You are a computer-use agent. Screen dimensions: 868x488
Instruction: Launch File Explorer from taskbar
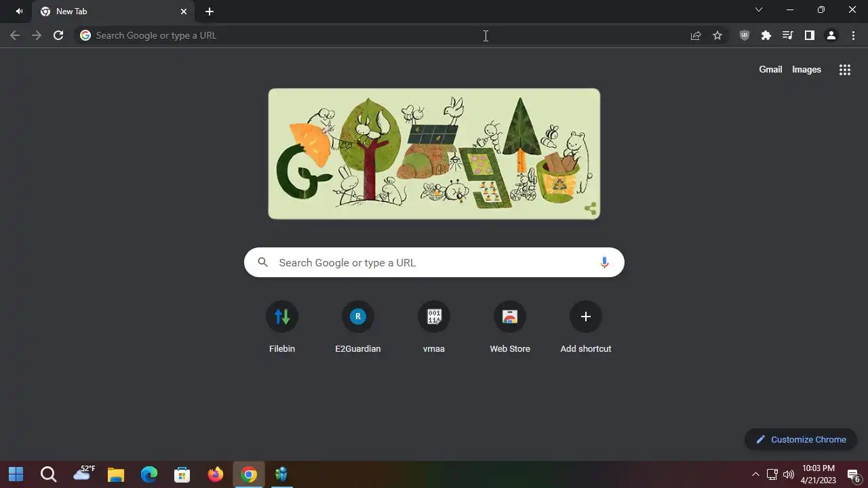pyautogui.click(x=116, y=474)
